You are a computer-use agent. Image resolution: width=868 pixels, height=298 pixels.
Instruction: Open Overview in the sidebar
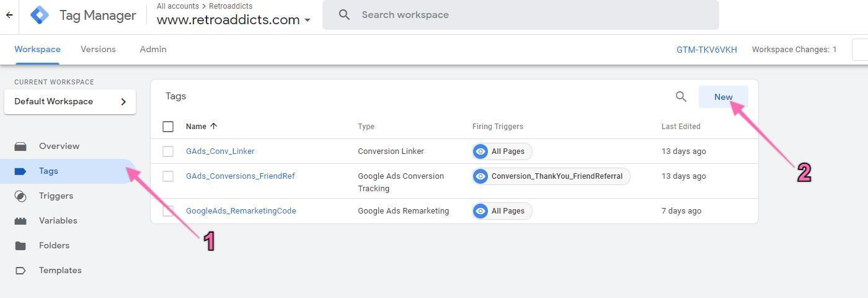[59, 147]
